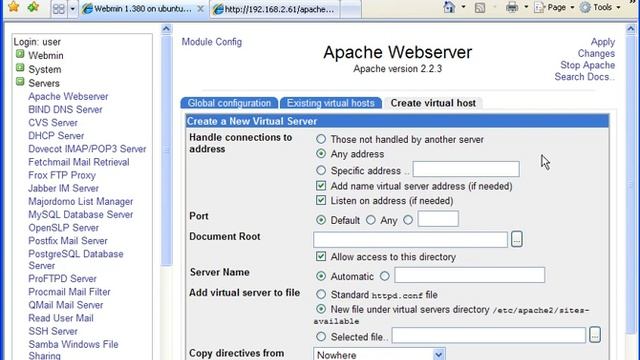Switch to Existing virtual hosts tab
This screenshot has width=640, height=360.
point(331,103)
